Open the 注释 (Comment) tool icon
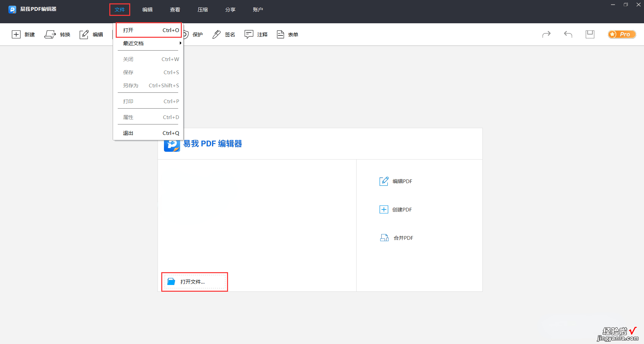Screen dimensions: 644x344 [x=249, y=34]
